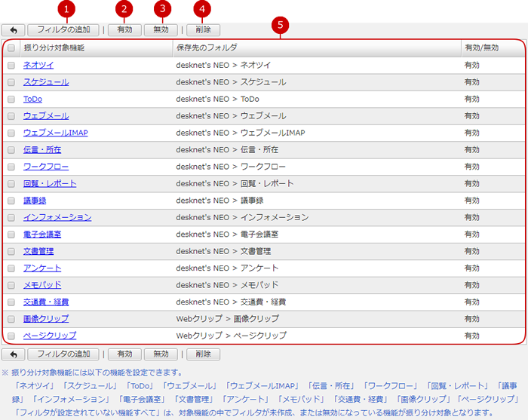Click the bottom フィルタの追加 button

[x=63, y=354]
